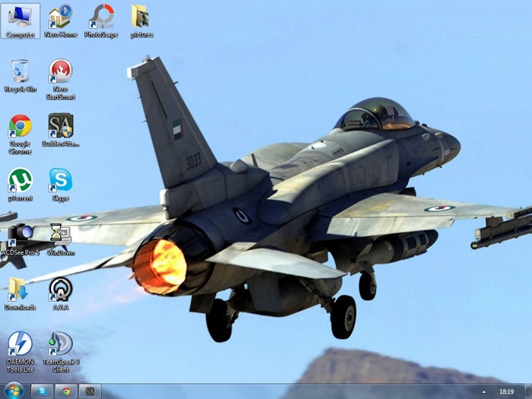Open the Nero Home shortcut

[61, 21]
